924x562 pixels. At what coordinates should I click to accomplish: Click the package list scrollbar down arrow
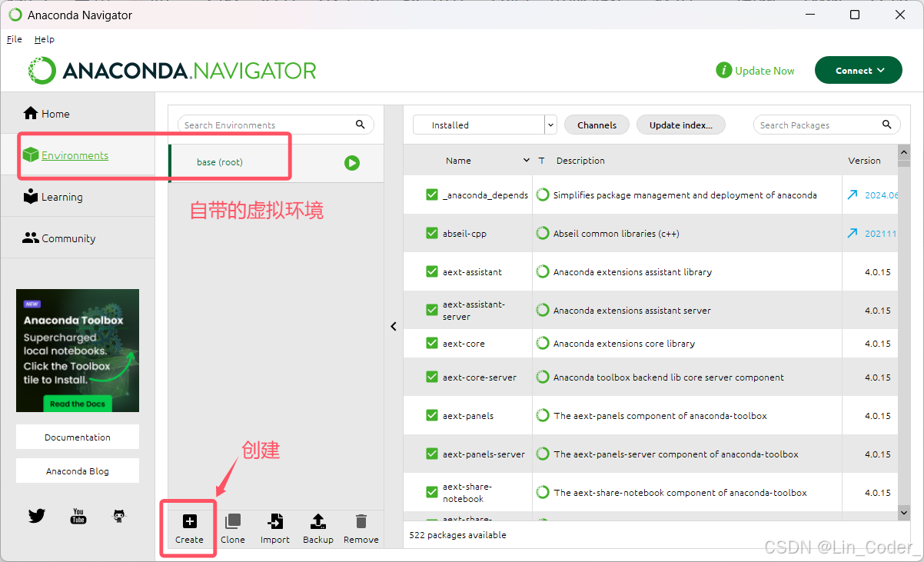pyautogui.click(x=904, y=512)
